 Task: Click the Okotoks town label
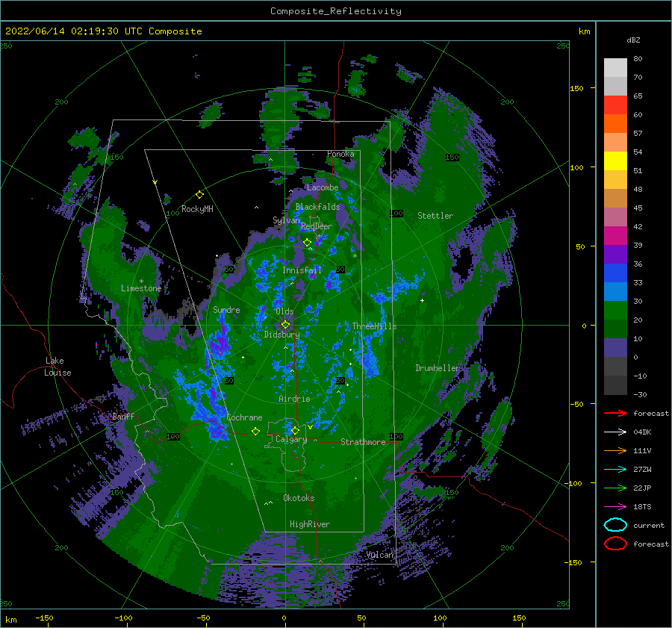click(x=299, y=498)
